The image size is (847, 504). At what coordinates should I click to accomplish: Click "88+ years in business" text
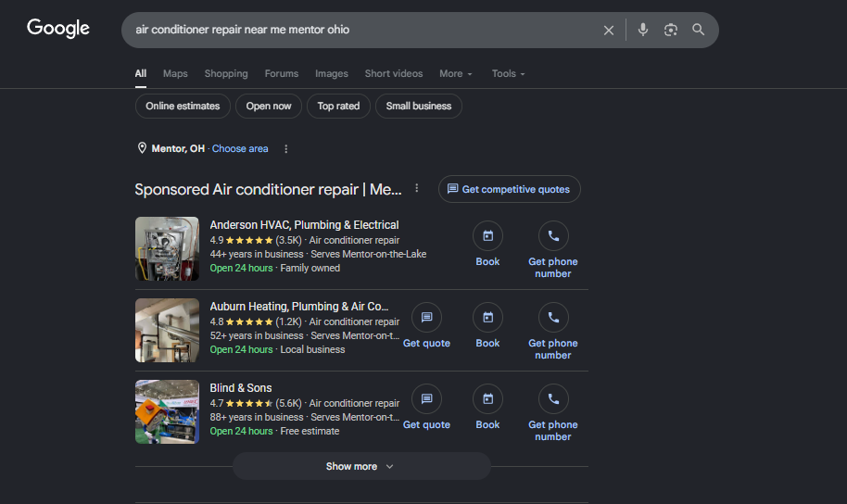pyautogui.click(x=257, y=417)
